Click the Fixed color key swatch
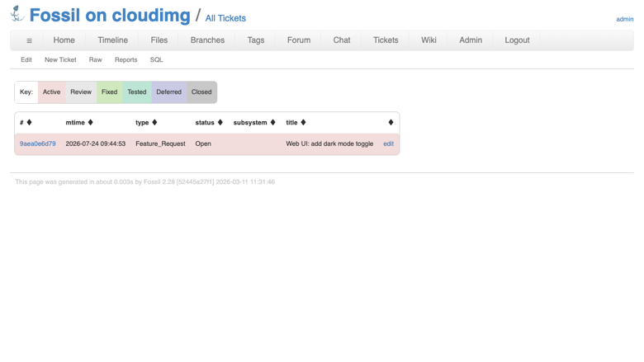This screenshot has height=362, width=644. pyautogui.click(x=109, y=92)
